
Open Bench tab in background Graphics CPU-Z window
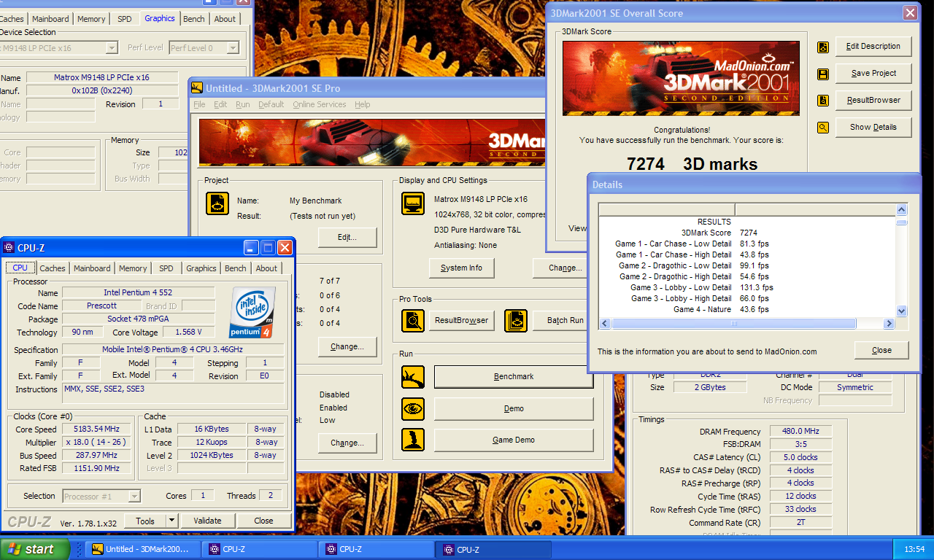pos(194,19)
